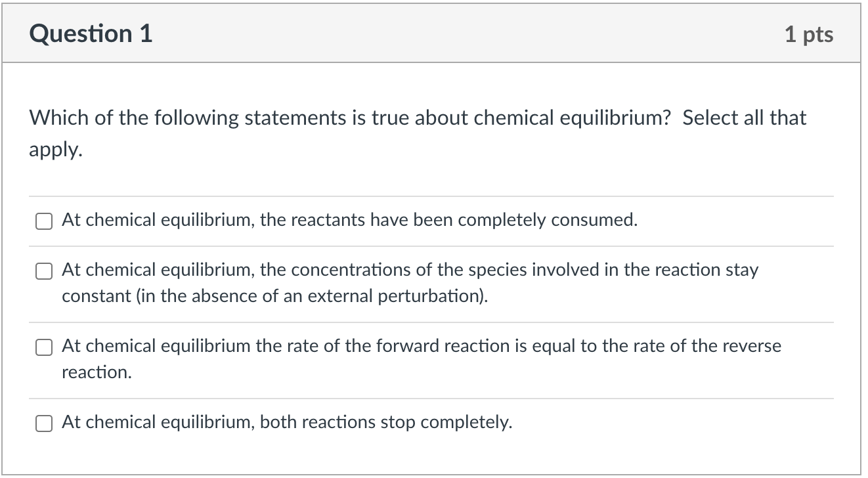Click the 'Question 1' header text
868x478 pixels.
(x=90, y=33)
